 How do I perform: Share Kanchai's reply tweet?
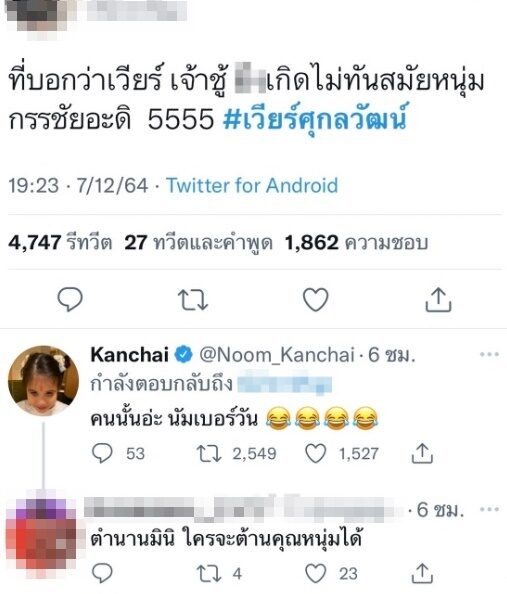tap(422, 453)
